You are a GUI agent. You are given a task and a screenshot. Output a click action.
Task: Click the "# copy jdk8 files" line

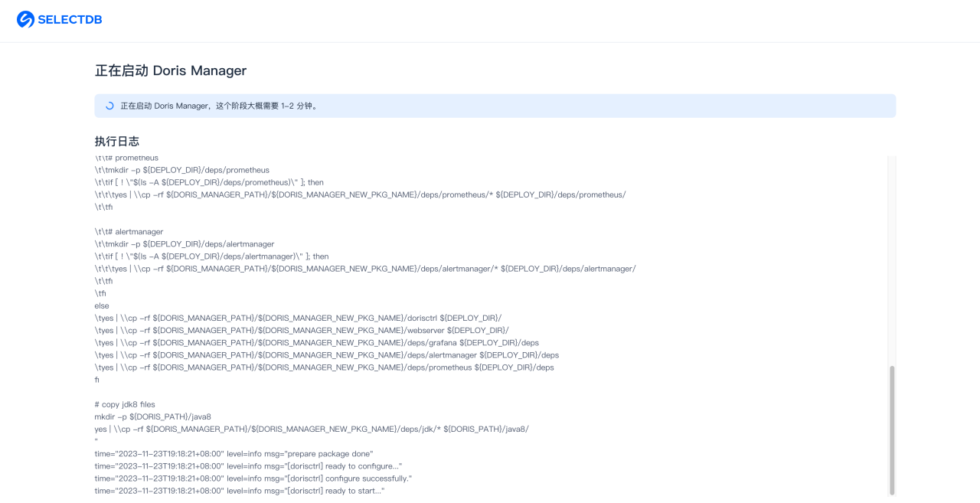(125, 404)
